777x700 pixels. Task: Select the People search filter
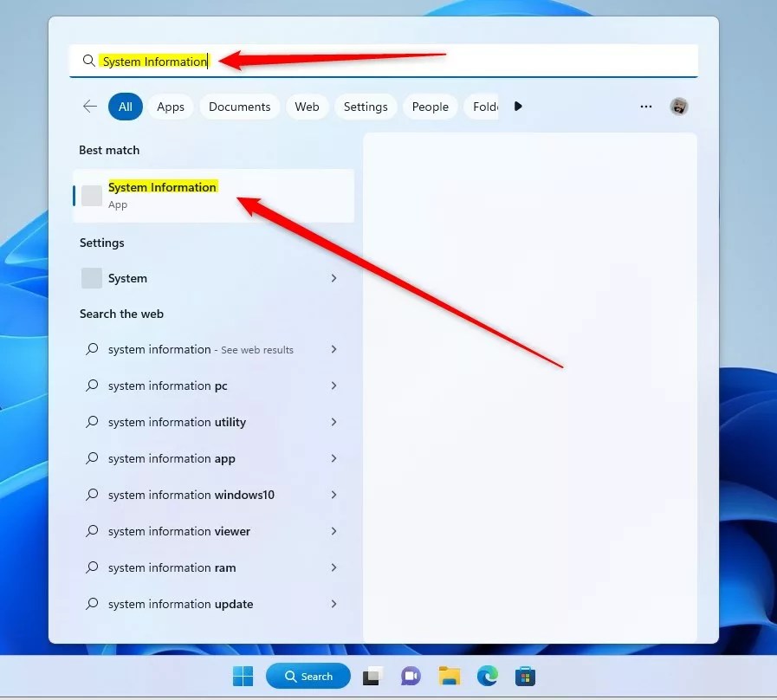pyautogui.click(x=430, y=106)
